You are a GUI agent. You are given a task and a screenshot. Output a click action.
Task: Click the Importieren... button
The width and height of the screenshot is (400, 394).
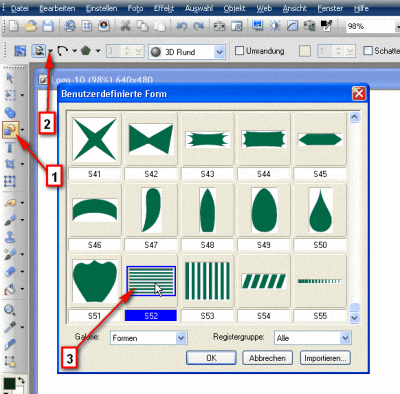pos(325,358)
